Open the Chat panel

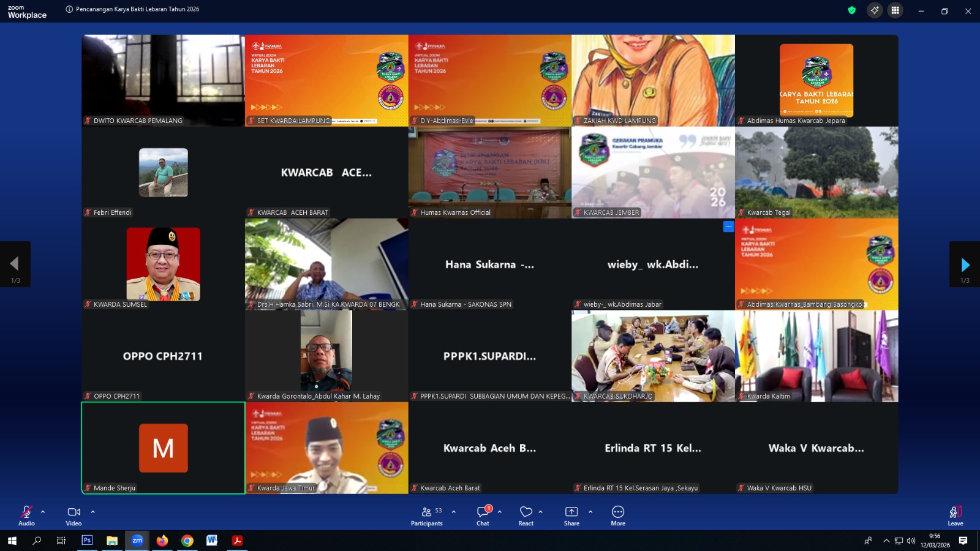click(483, 515)
